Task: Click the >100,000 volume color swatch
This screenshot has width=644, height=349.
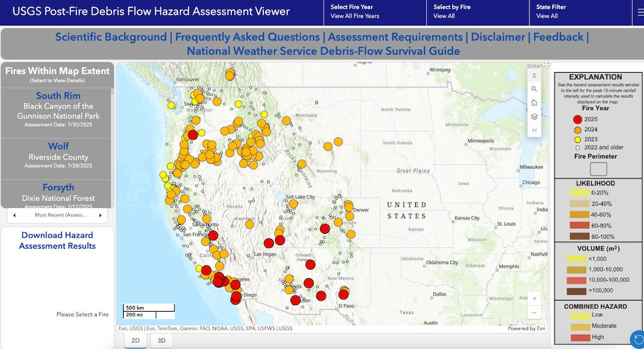Action: [576, 290]
